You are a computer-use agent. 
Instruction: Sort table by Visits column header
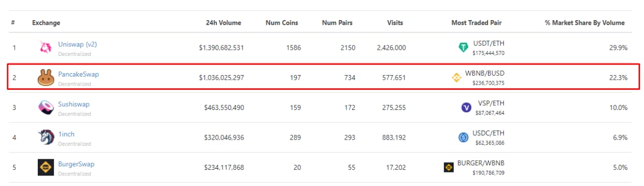coord(395,23)
